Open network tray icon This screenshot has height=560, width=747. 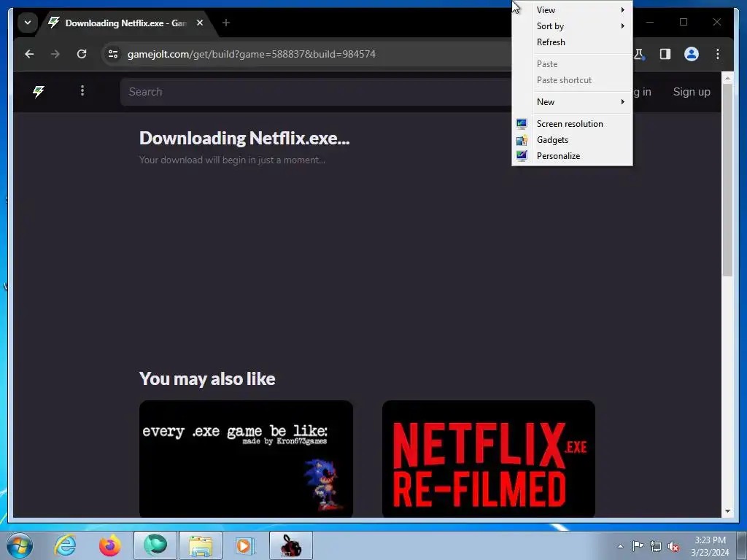pos(656,546)
